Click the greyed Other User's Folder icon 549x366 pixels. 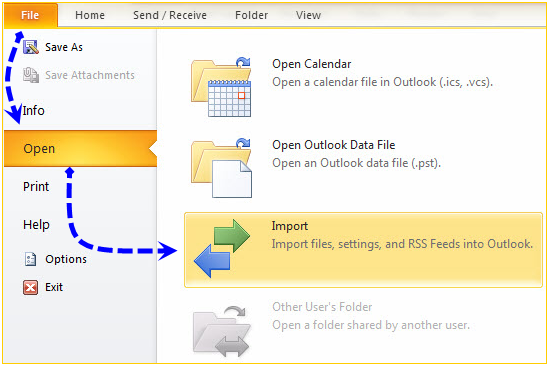pos(222,331)
